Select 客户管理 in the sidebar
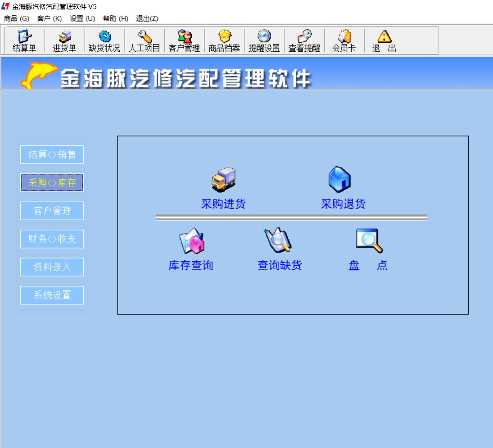Screen dimensions: 493x448 pos(52,211)
